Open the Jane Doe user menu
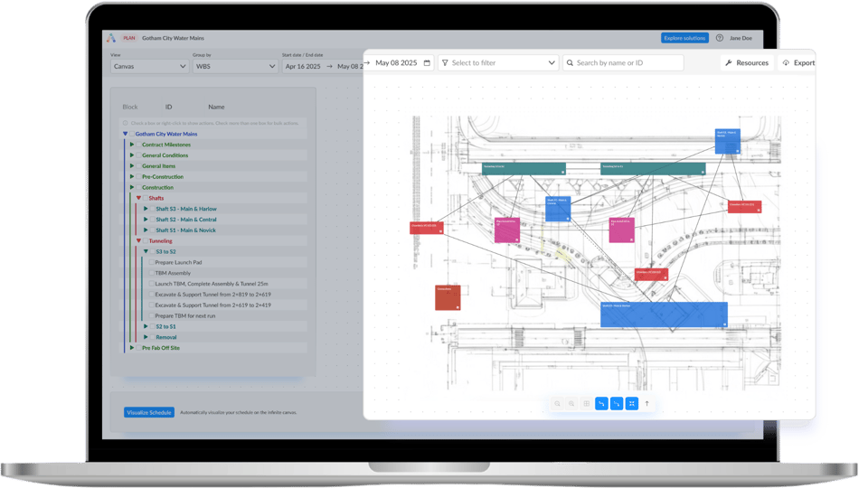 pyautogui.click(x=741, y=38)
